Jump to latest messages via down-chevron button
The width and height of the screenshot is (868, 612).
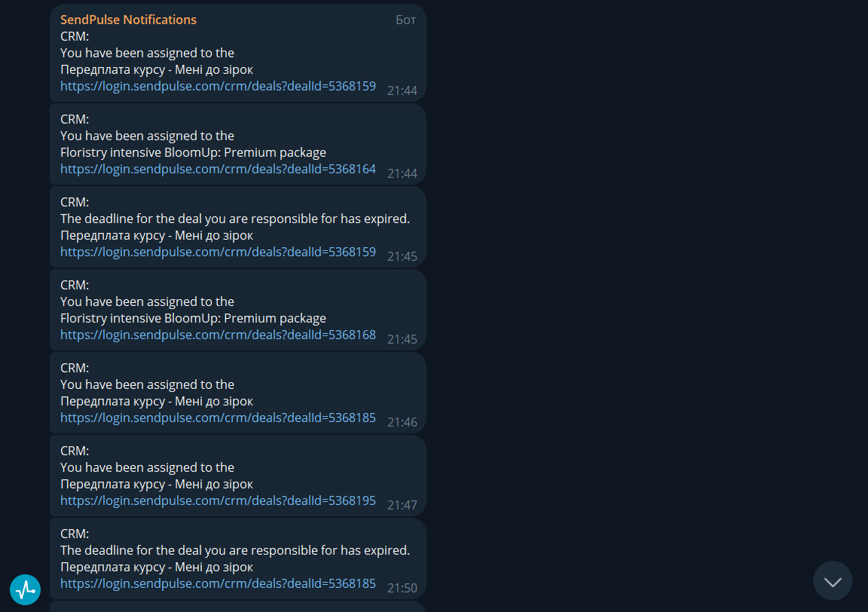coord(833,581)
